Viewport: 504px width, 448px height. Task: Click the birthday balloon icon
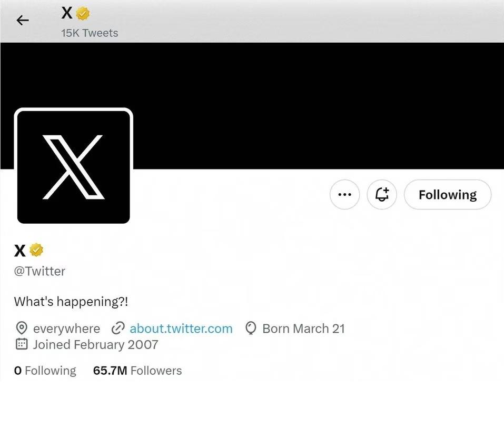(x=251, y=328)
